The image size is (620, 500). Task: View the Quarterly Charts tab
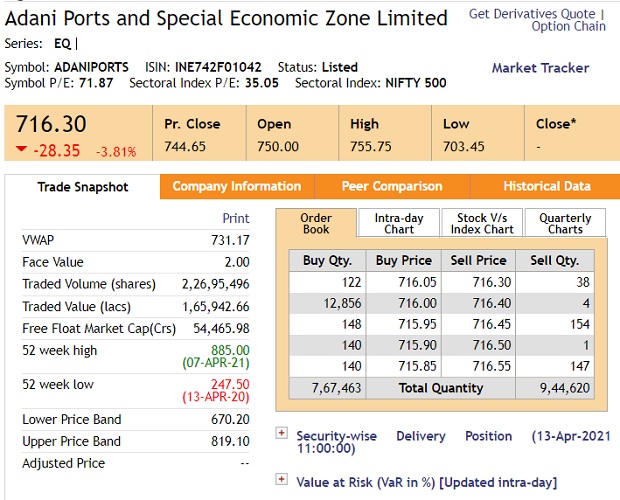tap(565, 223)
